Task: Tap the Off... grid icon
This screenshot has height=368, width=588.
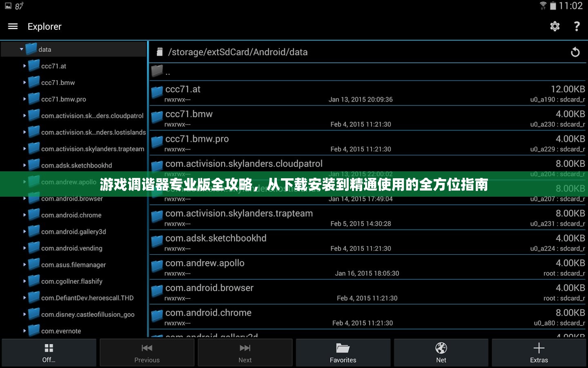Action: point(49,352)
